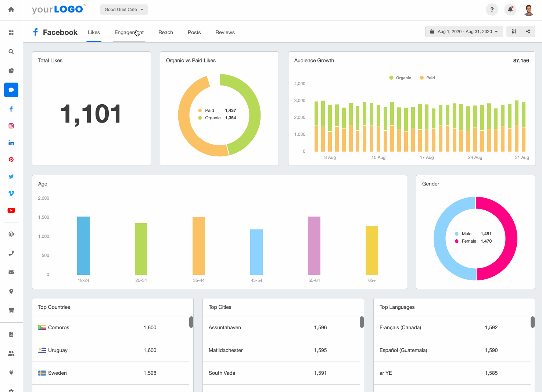
Task: Toggle the Paid legend on Audience Growth
Action: (427, 77)
